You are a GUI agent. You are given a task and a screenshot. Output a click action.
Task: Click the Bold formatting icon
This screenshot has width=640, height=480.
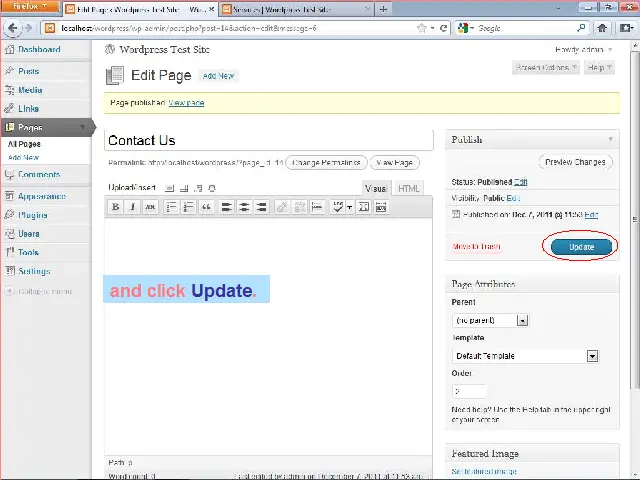(x=116, y=207)
